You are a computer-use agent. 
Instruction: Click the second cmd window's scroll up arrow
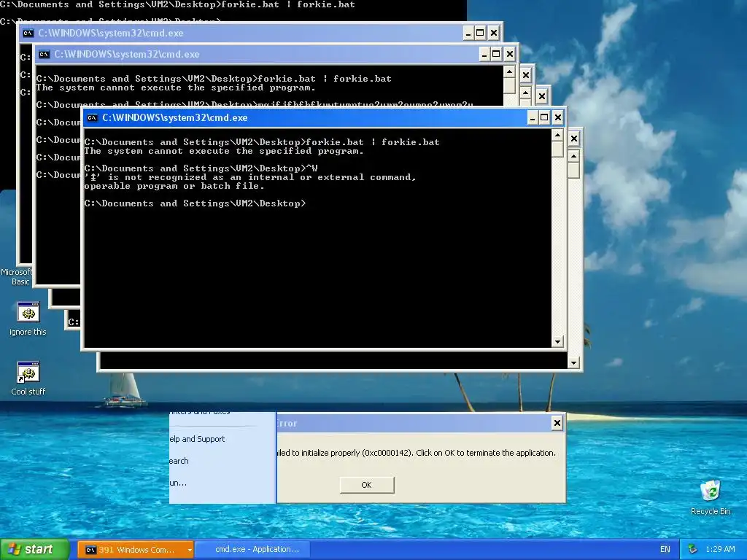509,72
